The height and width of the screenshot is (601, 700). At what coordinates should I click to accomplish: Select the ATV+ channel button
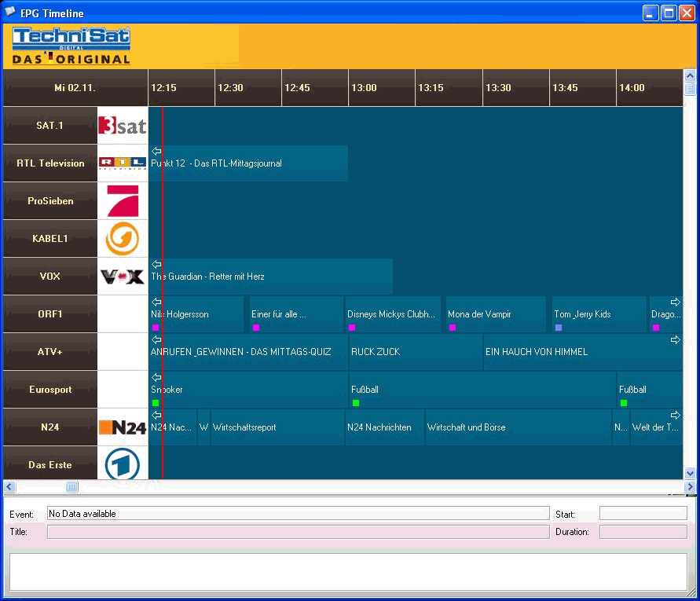click(x=50, y=352)
